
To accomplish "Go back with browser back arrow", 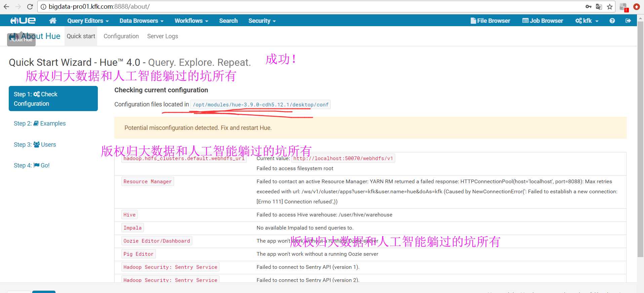I will [x=6, y=7].
